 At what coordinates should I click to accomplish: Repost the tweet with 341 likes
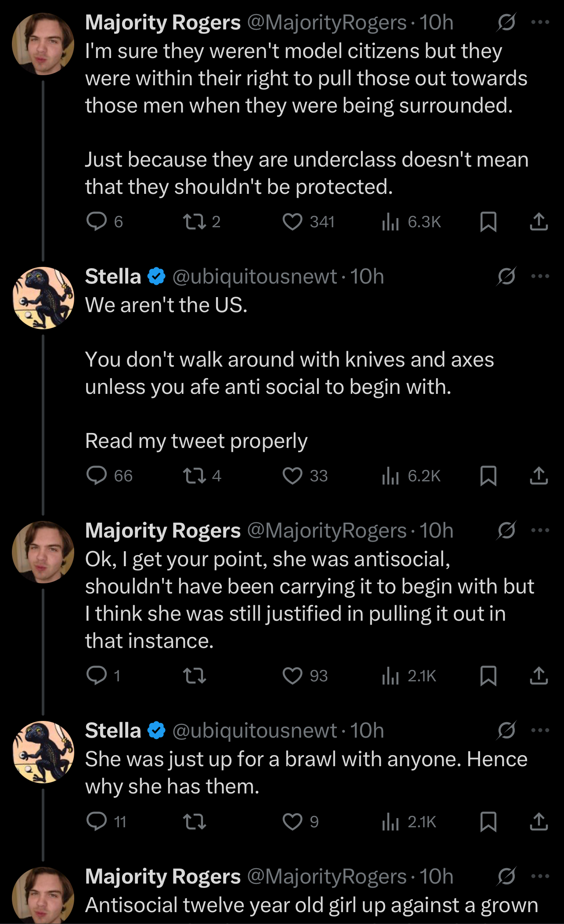tap(195, 222)
